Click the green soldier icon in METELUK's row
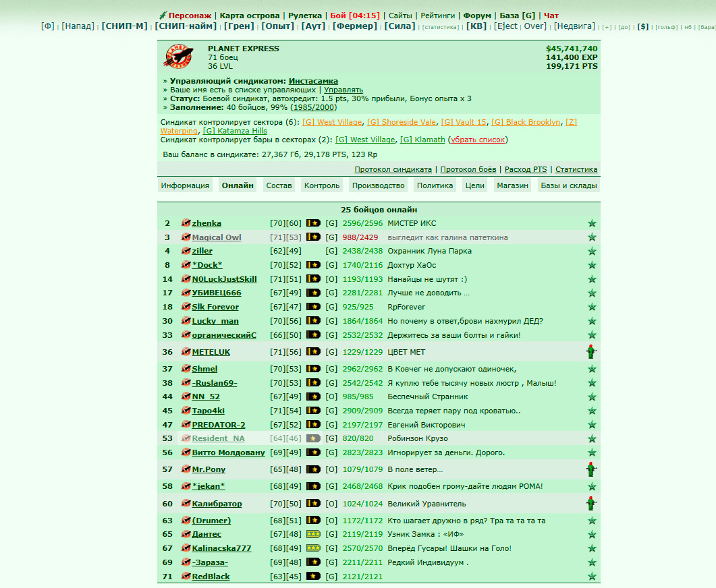This screenshot has height=588, width=716. pyautogui.click(x=591, y=352)
